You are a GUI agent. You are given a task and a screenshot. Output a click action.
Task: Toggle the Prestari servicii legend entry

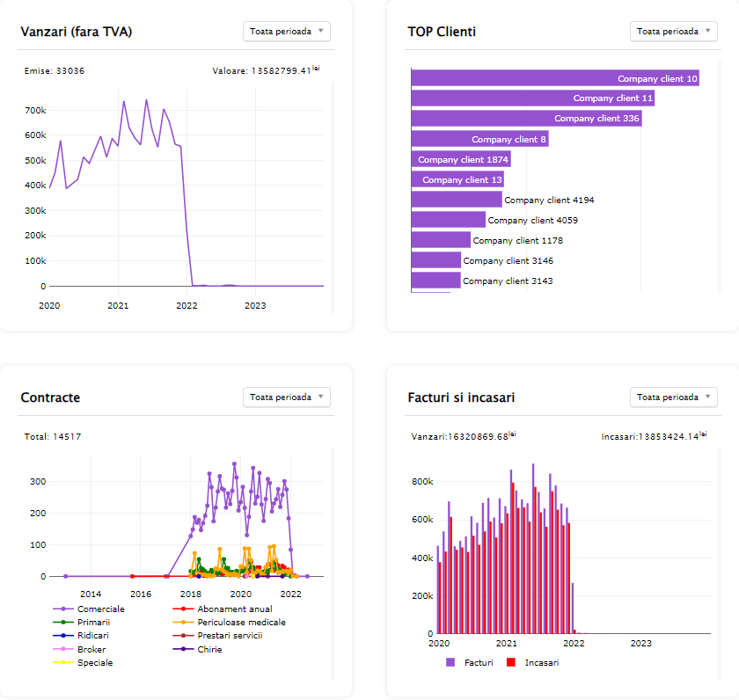pyautogui.click(x=230, y=635)
